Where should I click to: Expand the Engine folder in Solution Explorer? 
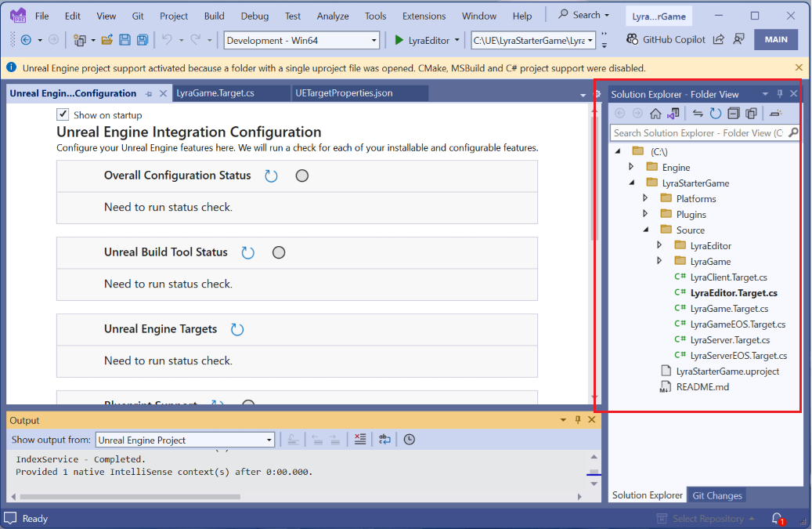[x=631, y=167]
